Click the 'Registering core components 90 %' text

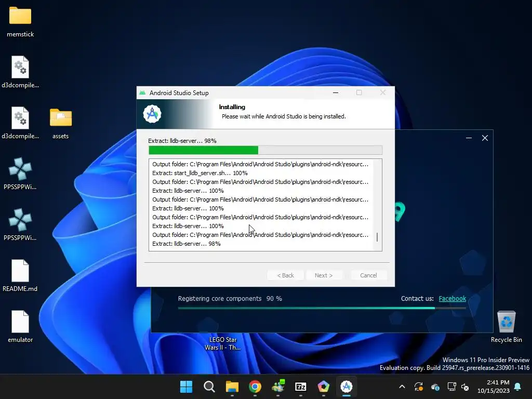tap(230, 299)
